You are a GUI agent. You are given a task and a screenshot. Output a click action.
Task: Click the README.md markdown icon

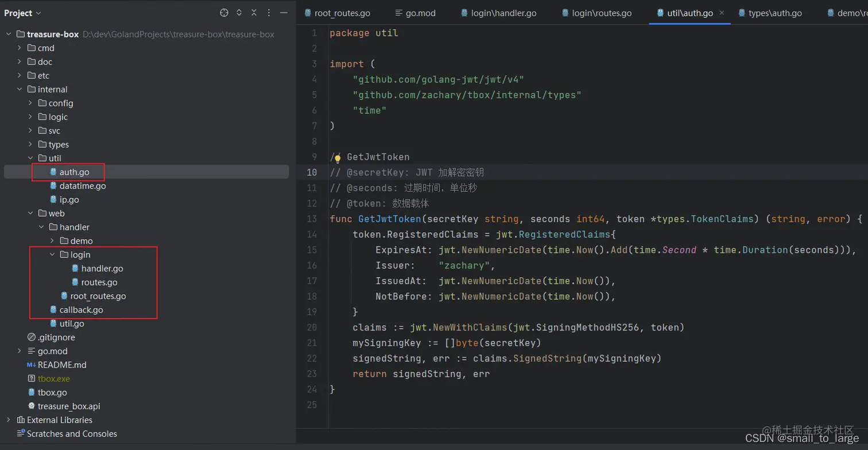(x=31, y=365)
